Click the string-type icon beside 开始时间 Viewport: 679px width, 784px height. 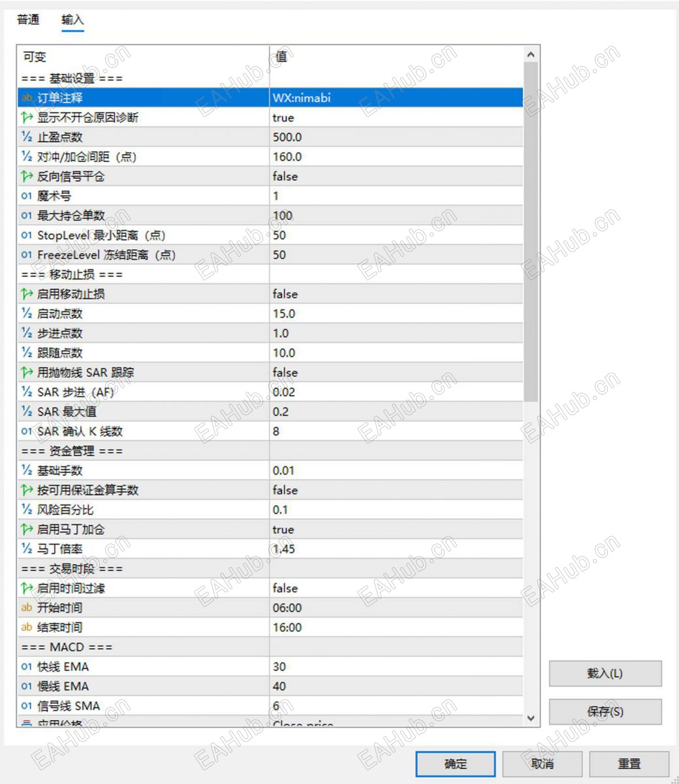27,608
